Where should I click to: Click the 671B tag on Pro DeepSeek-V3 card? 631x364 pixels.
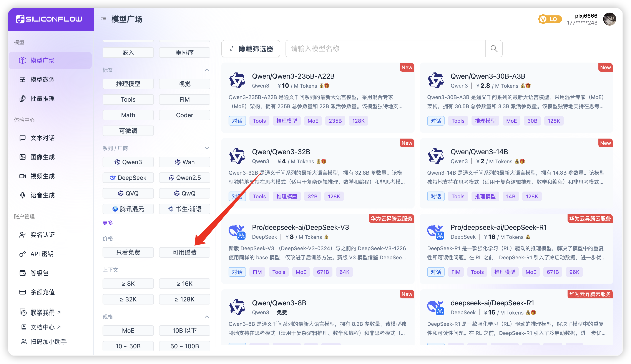coord(323,272)
